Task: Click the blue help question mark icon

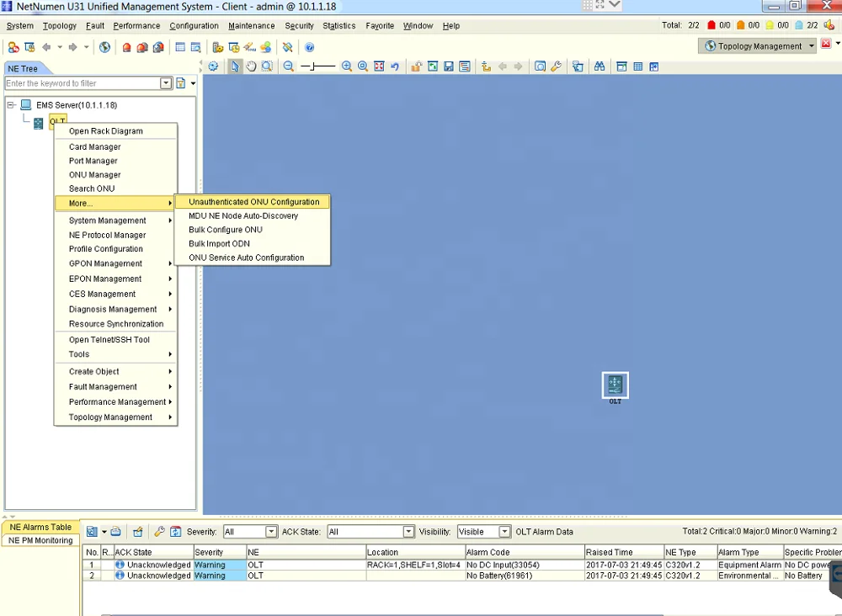Action: tap(309, 47)
